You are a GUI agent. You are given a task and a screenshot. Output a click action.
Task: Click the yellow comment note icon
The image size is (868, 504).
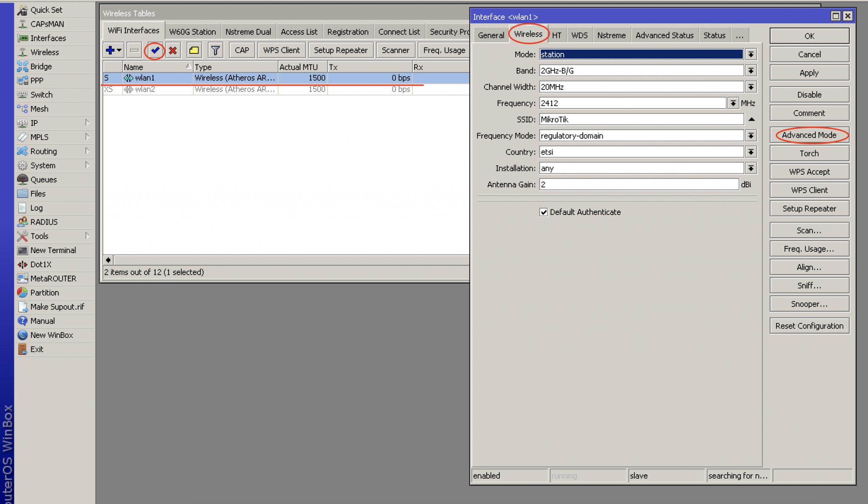[194, 50]
